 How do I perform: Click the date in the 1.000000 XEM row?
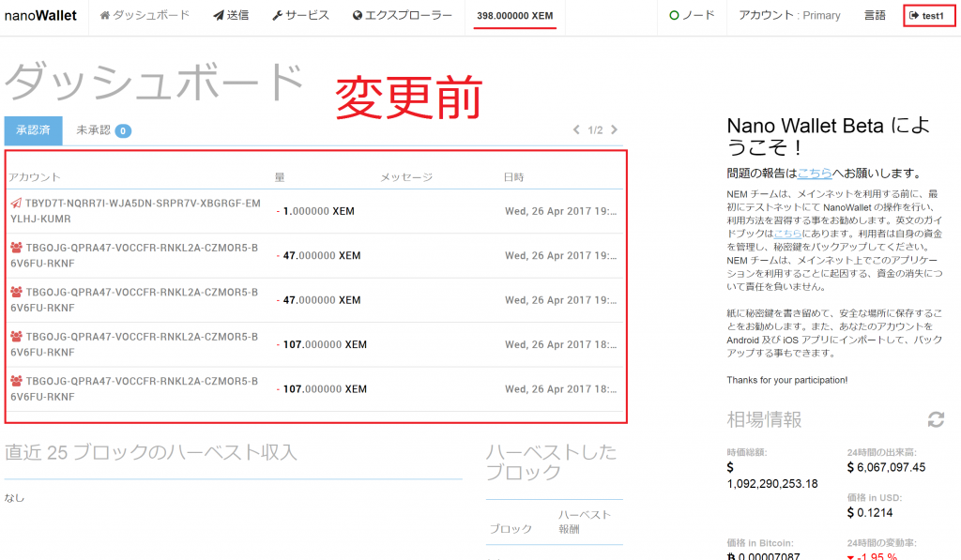click(x=561, y=211)
